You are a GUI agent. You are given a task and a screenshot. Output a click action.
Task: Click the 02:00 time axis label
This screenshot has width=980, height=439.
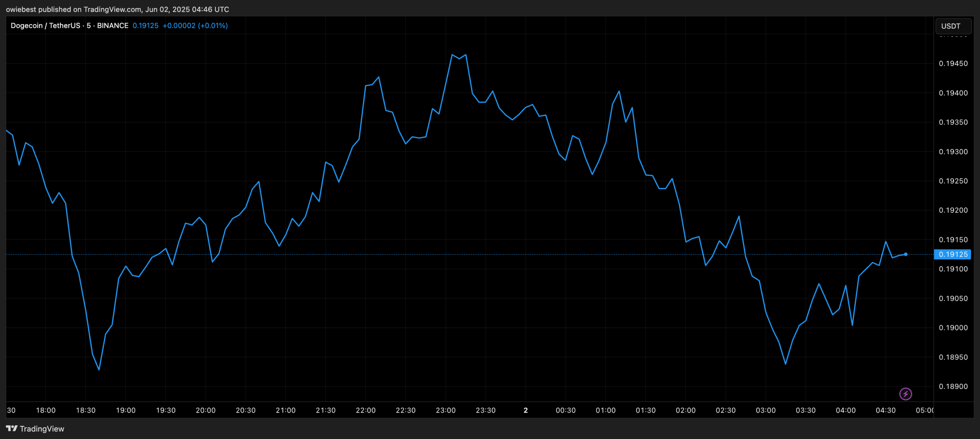pyautogui.click(x=686, y=410)
